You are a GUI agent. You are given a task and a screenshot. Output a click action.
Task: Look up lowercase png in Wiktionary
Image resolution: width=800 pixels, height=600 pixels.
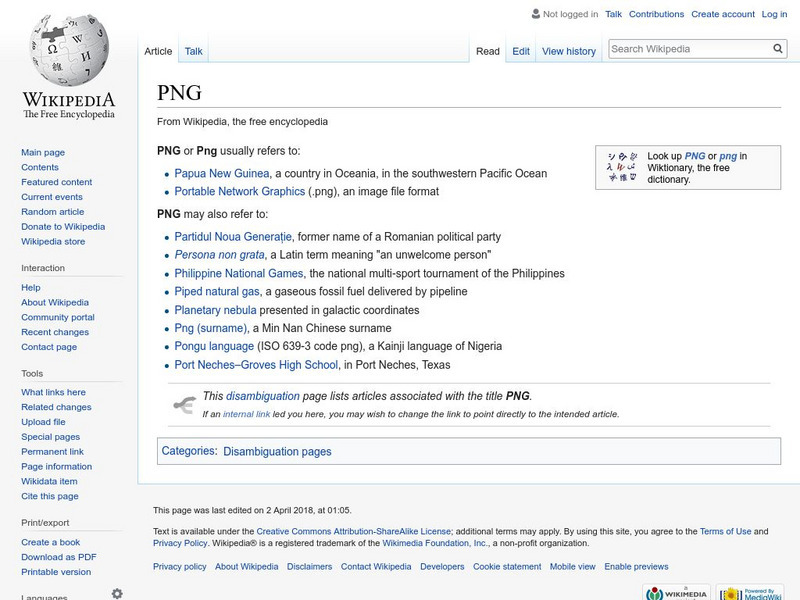728,156
